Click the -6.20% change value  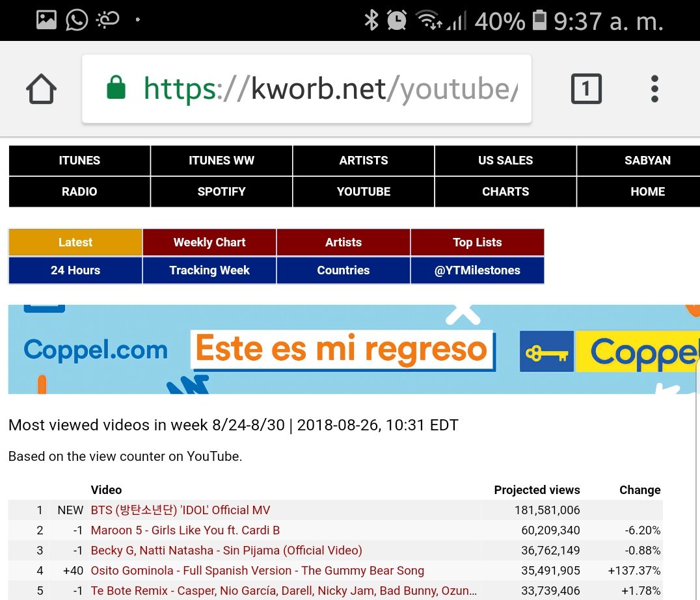pos(642,530)
